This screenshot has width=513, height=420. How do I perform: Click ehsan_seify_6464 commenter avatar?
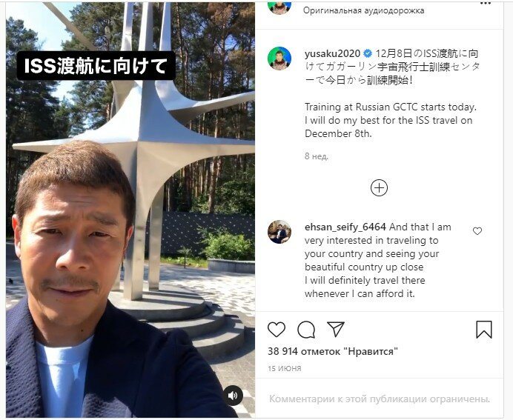tap(279, 232)
